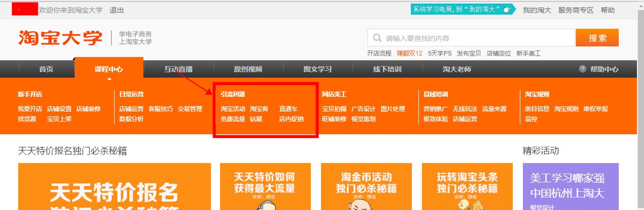This screenshot has height=210, width=644.
Task: Open the 类目信息 link
Action: (537, 109)
